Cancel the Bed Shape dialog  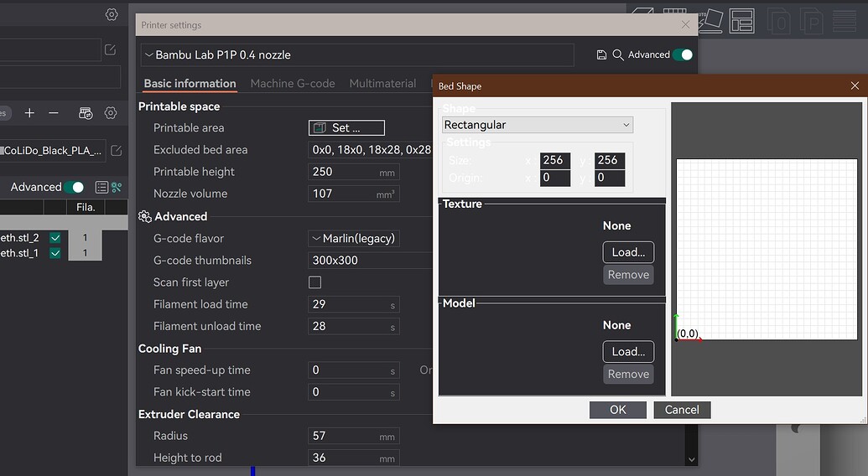682,410
